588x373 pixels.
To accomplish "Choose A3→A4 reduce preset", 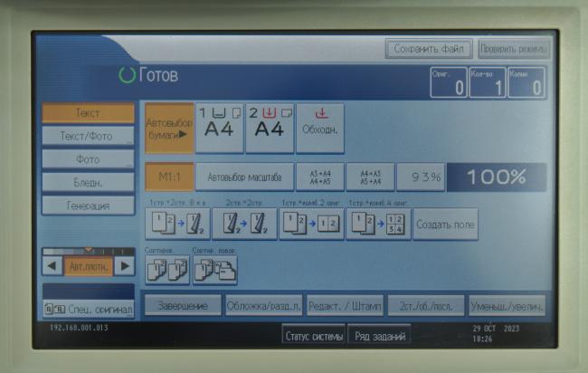I will pyautogui.click(x=320, y=177).
